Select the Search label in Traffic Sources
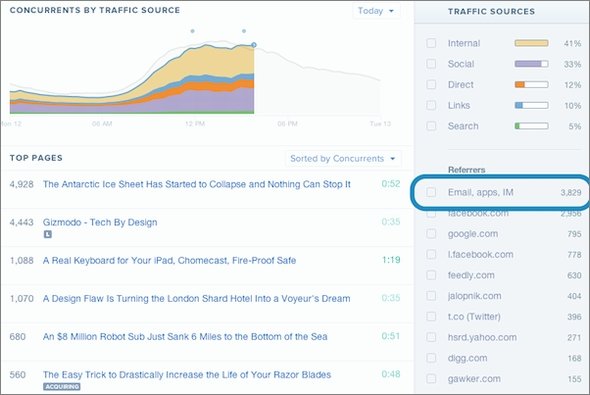590x395 pixels. pos(463,126)
